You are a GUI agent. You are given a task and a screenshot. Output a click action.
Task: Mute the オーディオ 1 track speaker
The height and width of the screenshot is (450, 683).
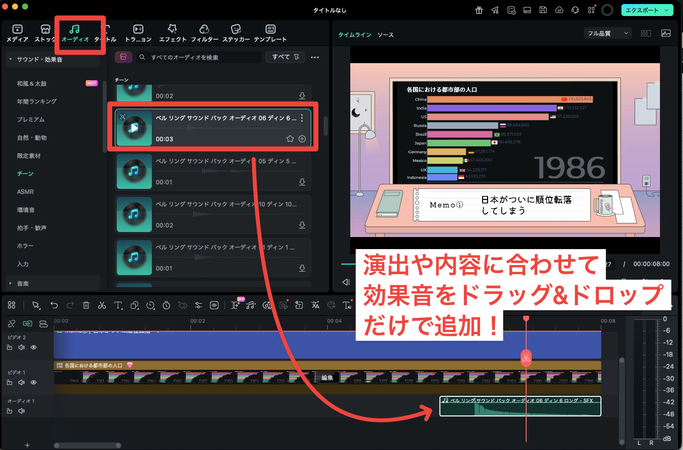21,411
